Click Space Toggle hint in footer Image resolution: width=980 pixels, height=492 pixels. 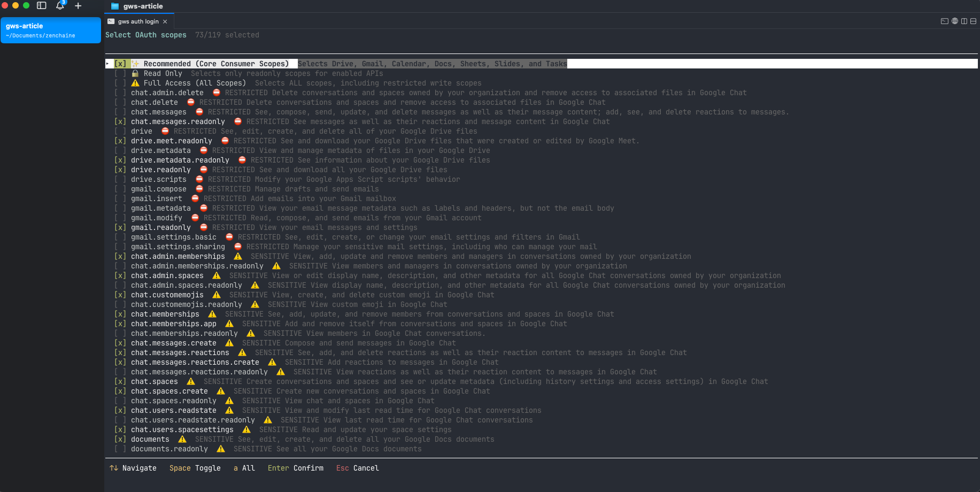pyautogui.click(x=195, y=468)
